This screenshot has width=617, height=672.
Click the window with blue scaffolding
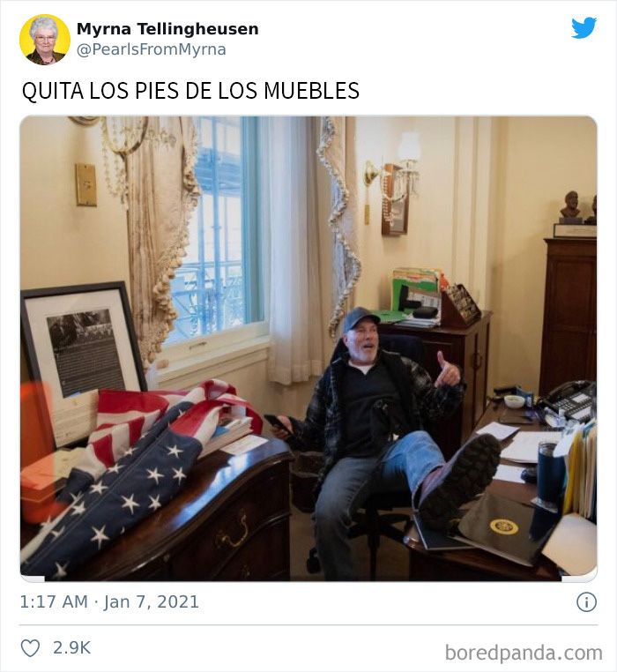click(x=219, y=228)
